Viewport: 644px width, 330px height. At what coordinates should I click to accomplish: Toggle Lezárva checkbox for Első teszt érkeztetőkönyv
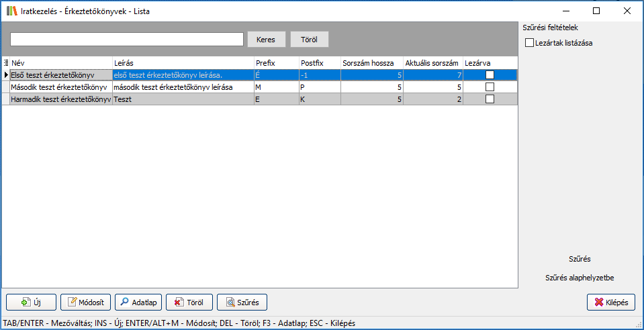point(490,75)
